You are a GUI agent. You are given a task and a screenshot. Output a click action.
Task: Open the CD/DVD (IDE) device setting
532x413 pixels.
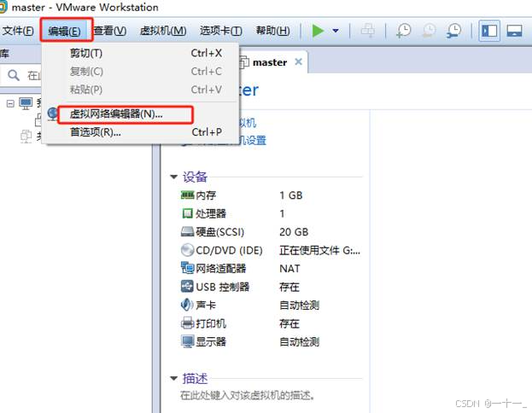point(230,250)
